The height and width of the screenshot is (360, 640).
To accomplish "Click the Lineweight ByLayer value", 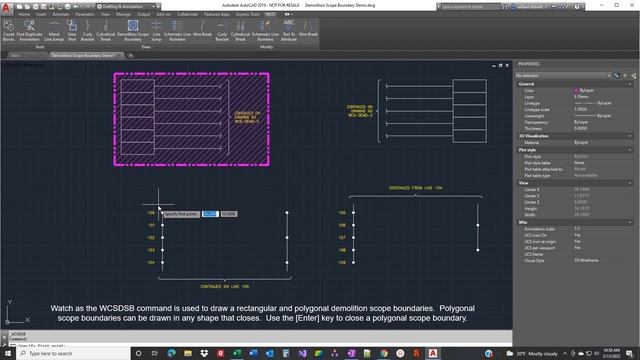I will pos(593,116).
